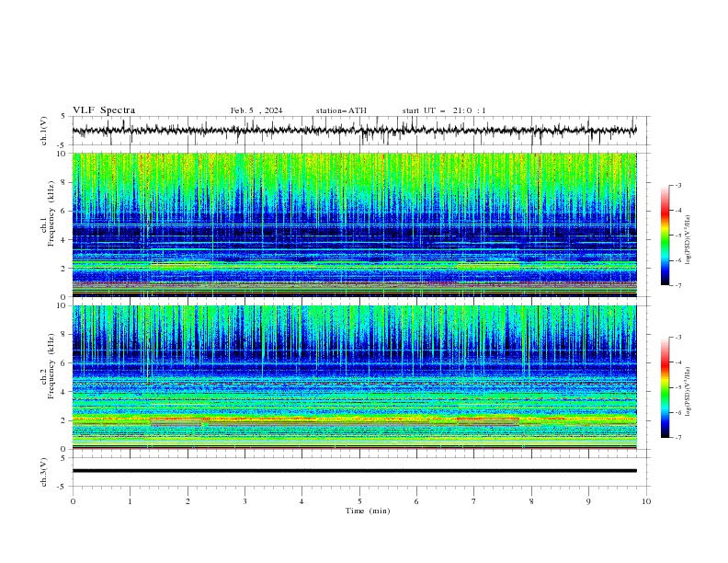Click the "-3" tick on ch.2 colorbar
This screenshot has width=728, height=563.
coord(677,338)
